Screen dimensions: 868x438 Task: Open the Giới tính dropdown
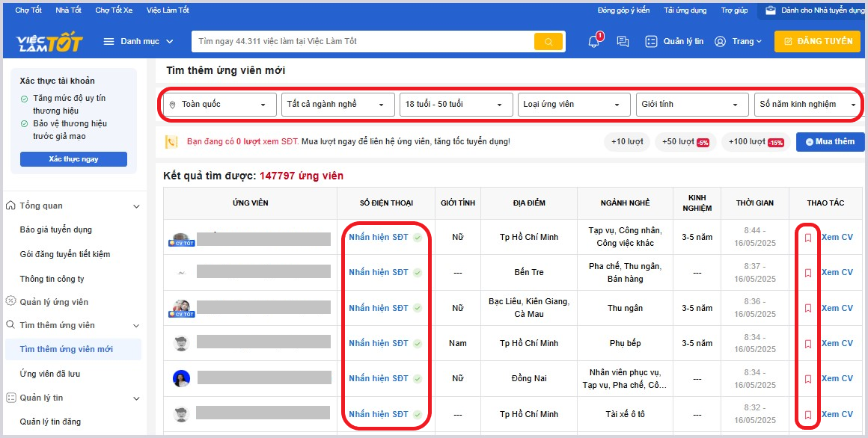(x=692, y=105)
